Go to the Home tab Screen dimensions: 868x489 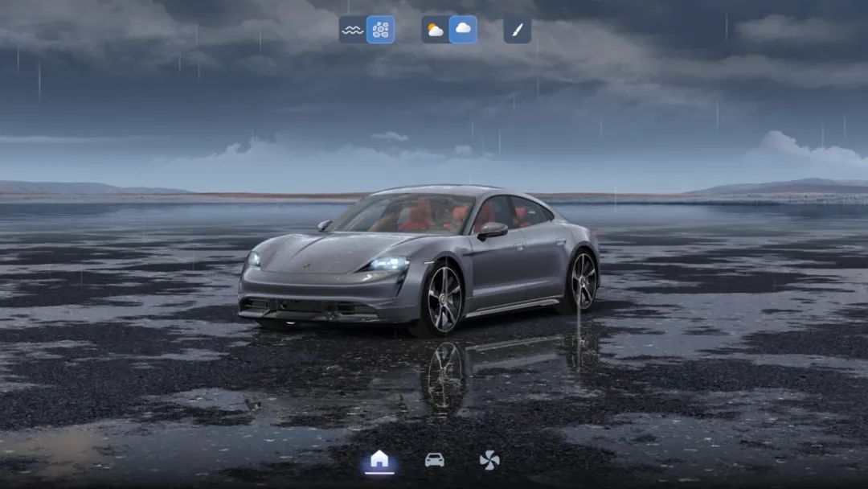(379, 459)
